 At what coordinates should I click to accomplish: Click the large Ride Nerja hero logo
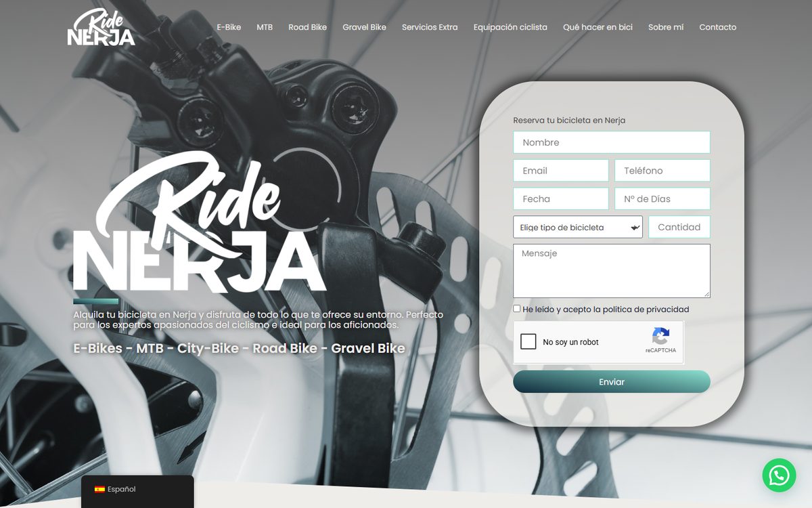[x=200, y=222]
